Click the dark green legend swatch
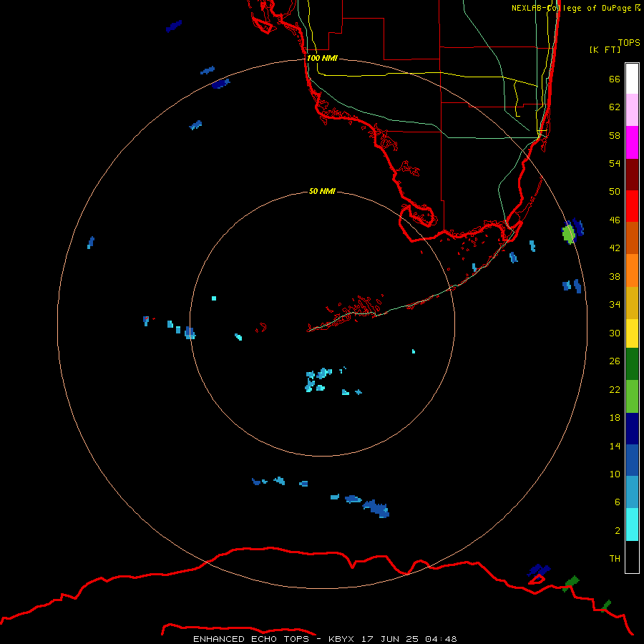This screenshot has height=644, width=644. [x=632, y=364]
